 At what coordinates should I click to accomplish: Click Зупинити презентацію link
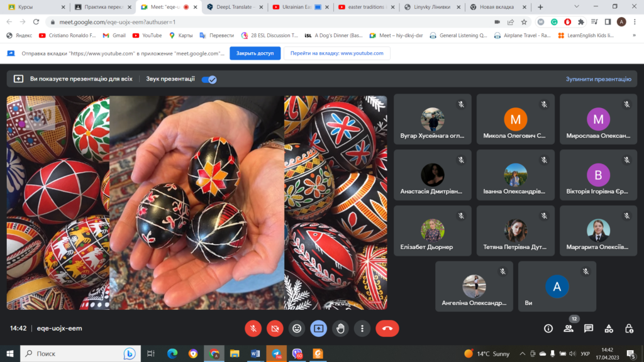(x=598, y=79)
